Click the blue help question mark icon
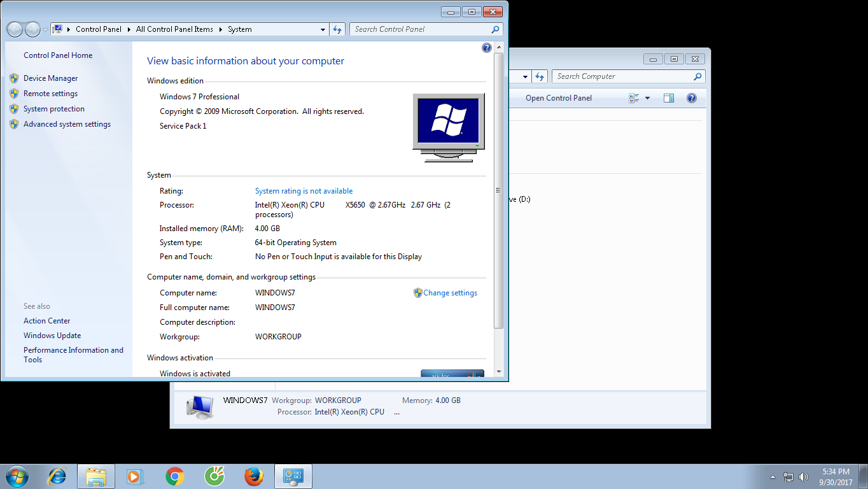The width and height of the screenshot is (868, 489). (x=487, y=48)
